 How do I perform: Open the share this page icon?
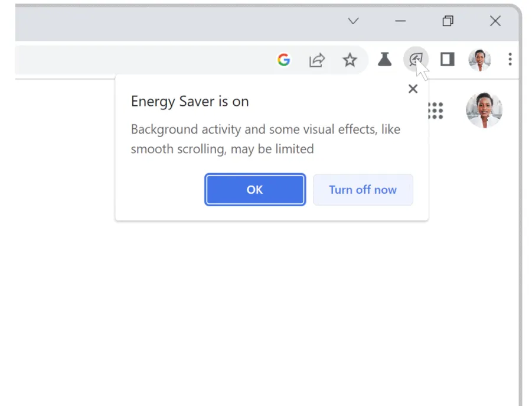point(317,60)
